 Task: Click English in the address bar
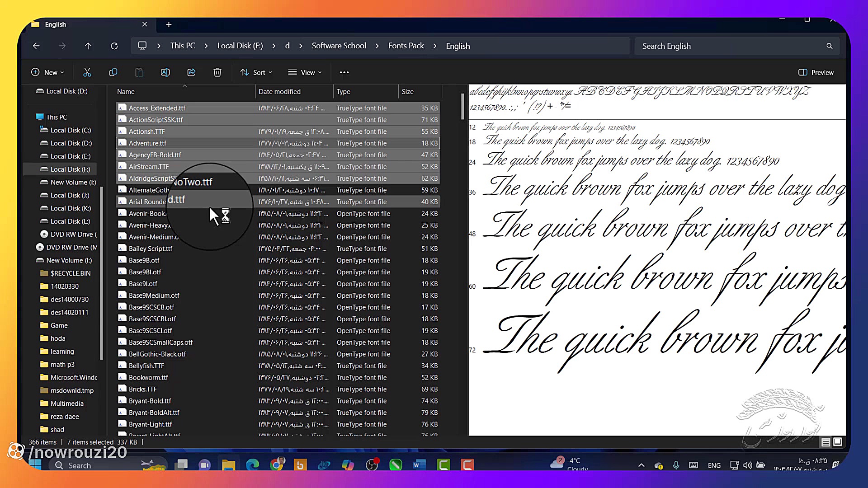[x=458, y=46]
